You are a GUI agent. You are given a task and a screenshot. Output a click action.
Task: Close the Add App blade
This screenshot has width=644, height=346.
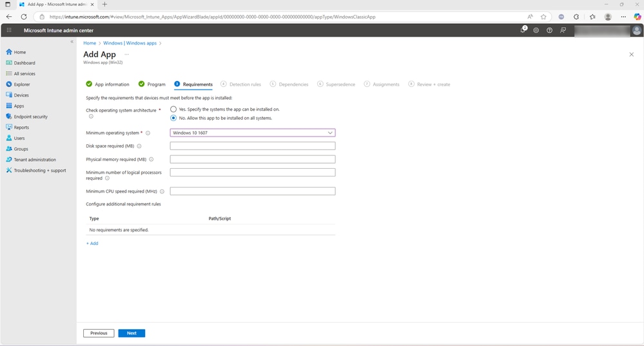click(631, 54)
